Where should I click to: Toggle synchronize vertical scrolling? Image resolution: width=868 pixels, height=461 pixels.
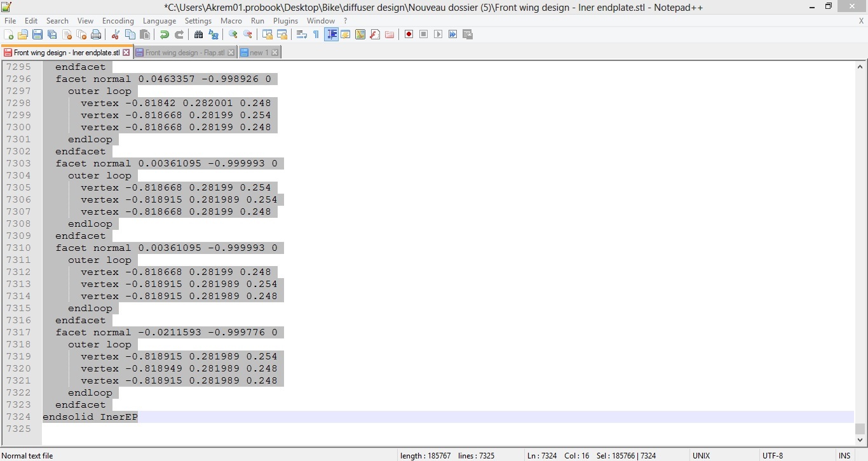pyautogui.click(x=268, y=34)
